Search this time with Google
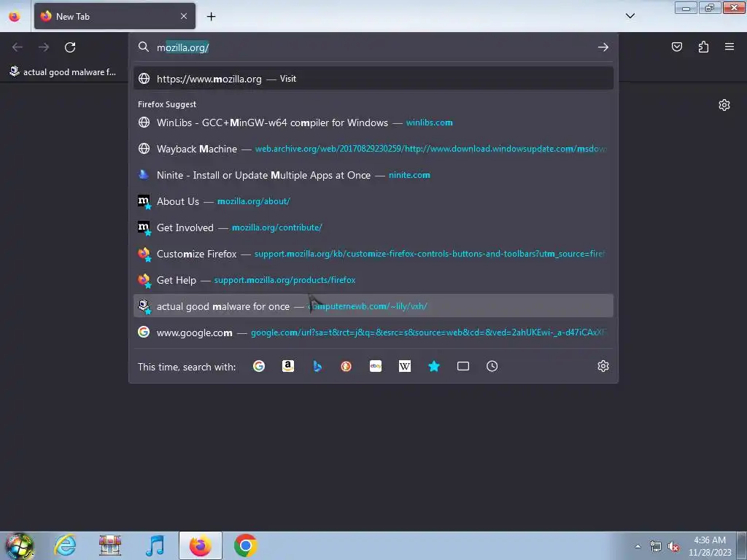 259,366
